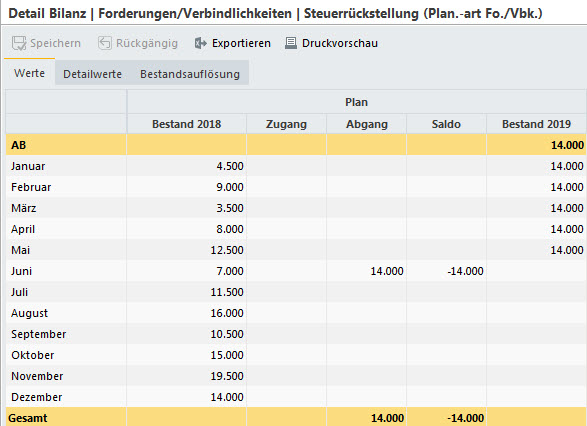The image size is (587, 426).
Task: Export the table via Exportieren label
Action: (241, 43)
